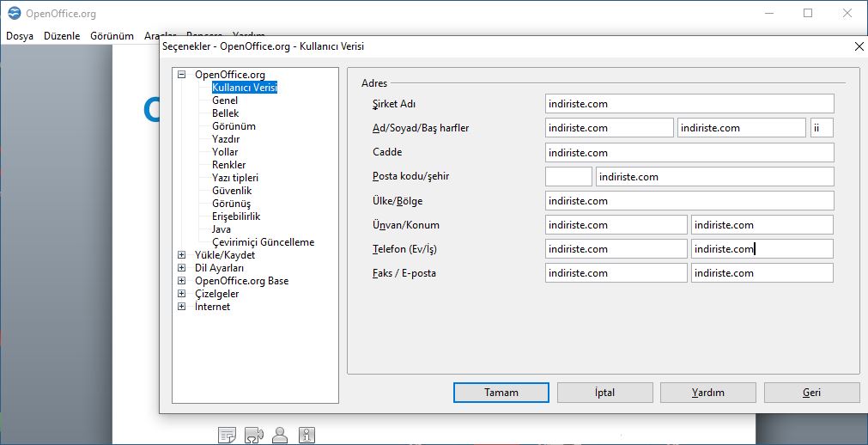Select the OpenOffice.org Base tree label
Screen dimensions: 868x445
(x=241, y=281)
